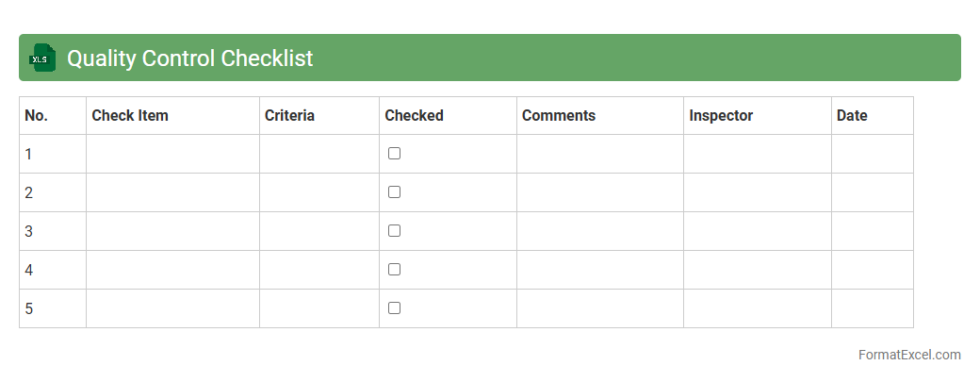Click the Comments column header
This screenshot has width=980, height=382.
(x=559, y=116)
